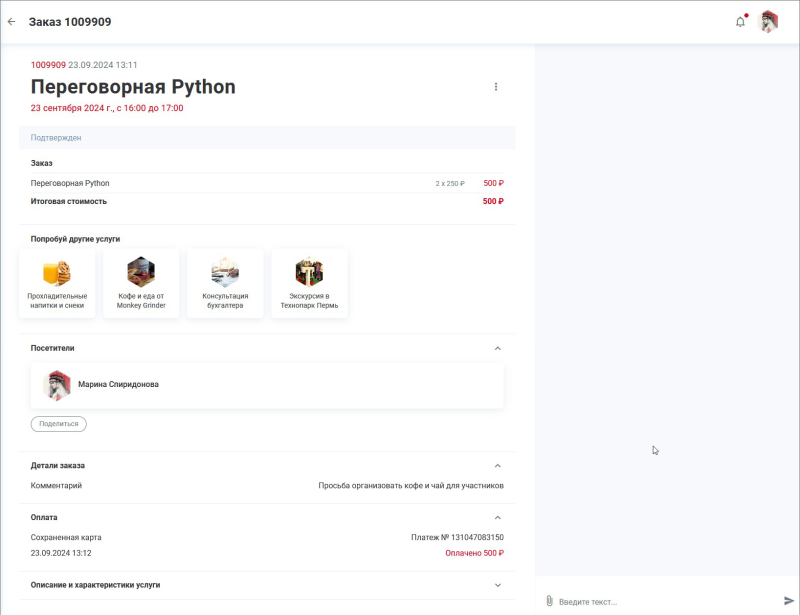
Task: Click the 'Поделиться' button
Action: (56, 424)
